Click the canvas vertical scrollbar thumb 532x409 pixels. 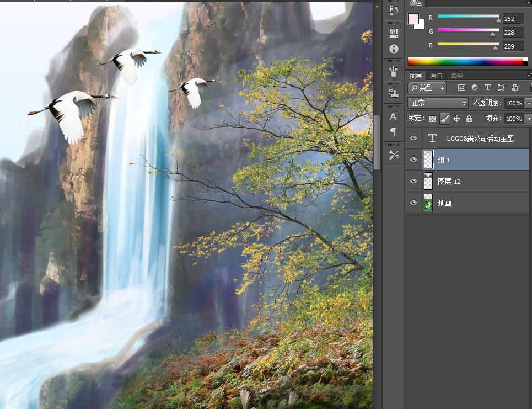[x=377, y=142]
